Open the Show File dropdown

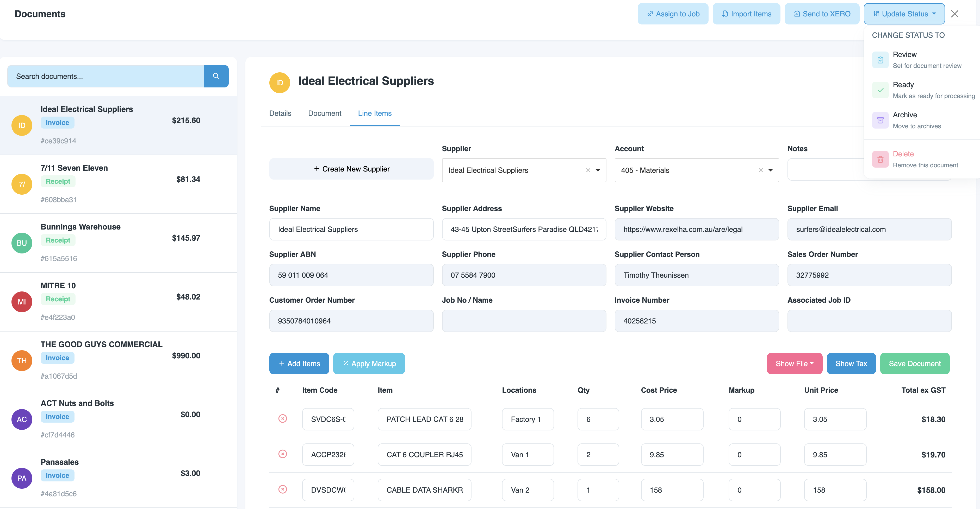(794, 364)
